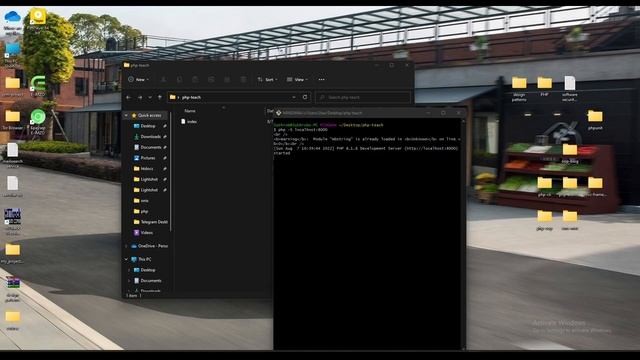Viewport: 640px width, 360px height.
Task: Open Downloads under Quick access
Action: [147, 137]
